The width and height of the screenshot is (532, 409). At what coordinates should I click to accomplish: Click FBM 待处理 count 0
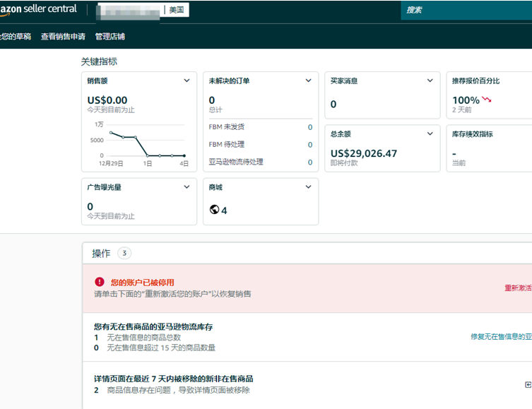click(x=310, y=145)
